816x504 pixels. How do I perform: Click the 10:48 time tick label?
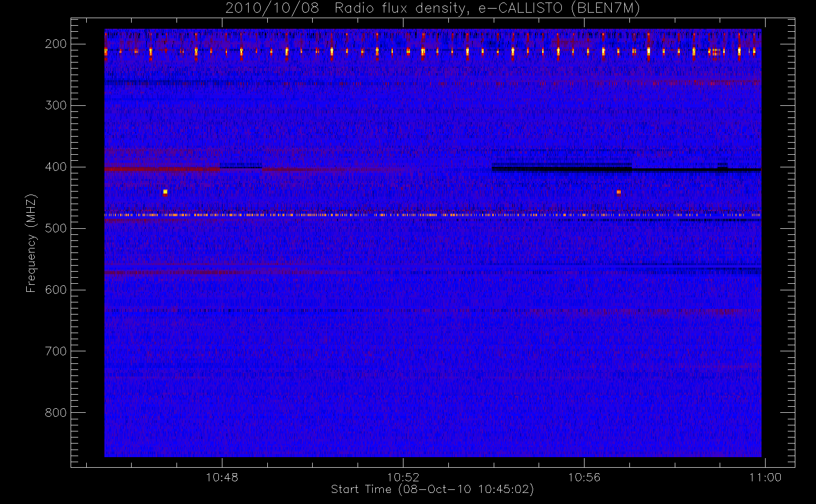tap(222, 477)
